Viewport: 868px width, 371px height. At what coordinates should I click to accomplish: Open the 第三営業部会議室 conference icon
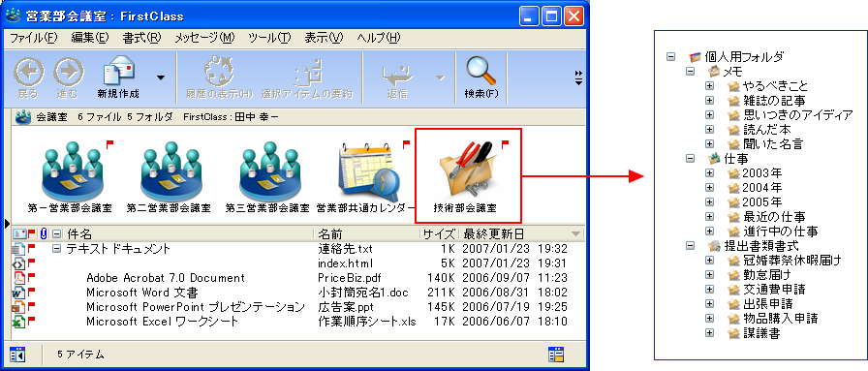tap(267, 170)
